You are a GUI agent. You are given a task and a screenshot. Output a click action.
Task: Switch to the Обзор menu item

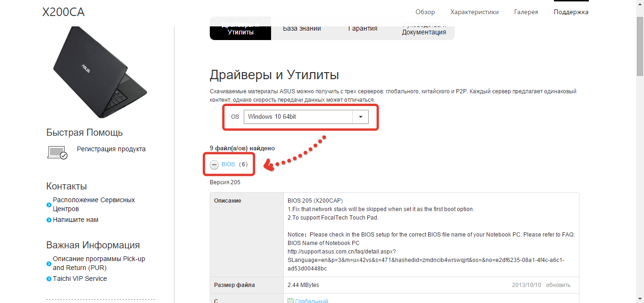click(425, 12)
